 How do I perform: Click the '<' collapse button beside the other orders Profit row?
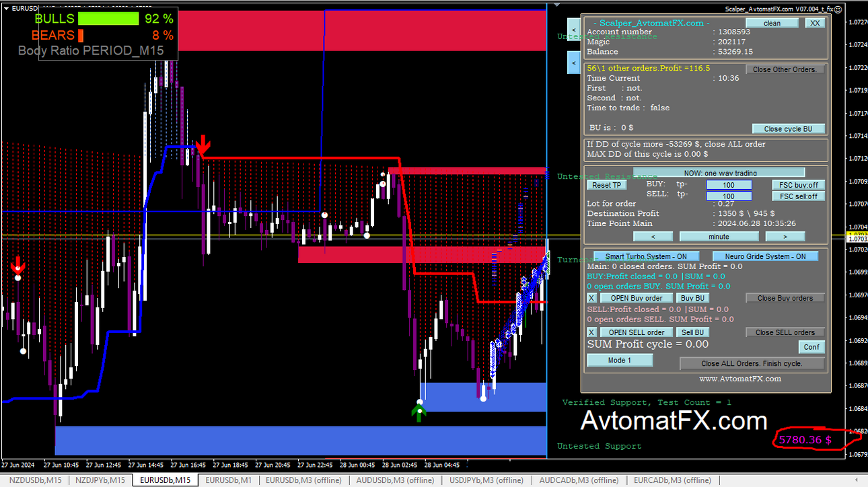pos(573,63)
